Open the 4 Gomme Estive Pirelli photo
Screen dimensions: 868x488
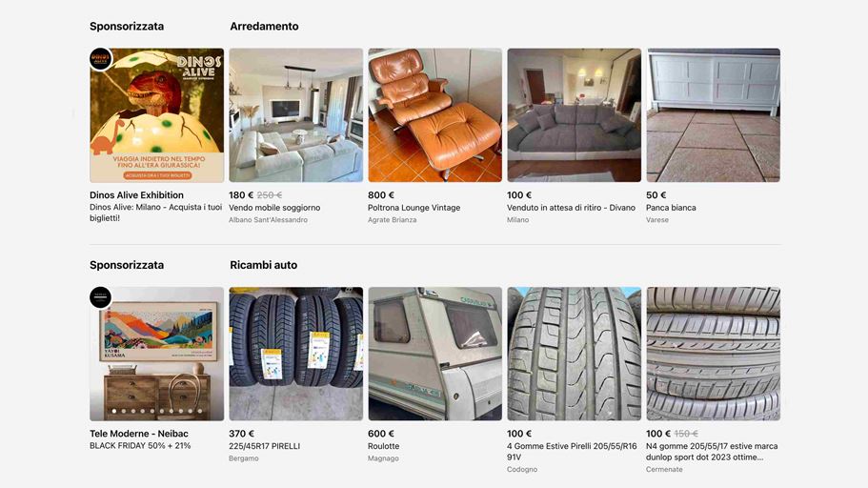574,354
